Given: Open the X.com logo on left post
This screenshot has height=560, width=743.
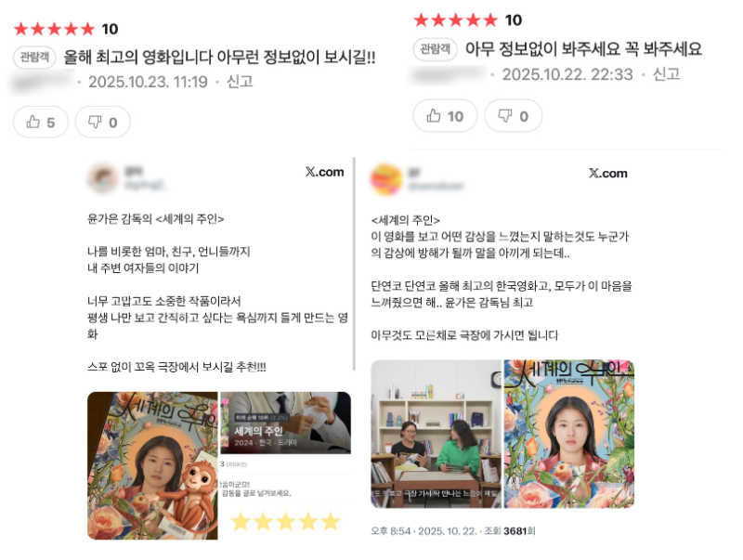Looking at the screenshot, I should (x=324, y=172).
